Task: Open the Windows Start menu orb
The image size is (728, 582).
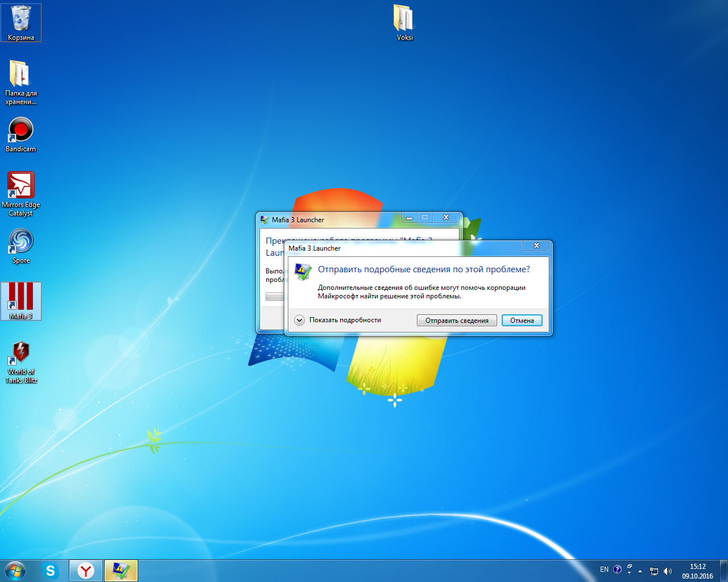Action: [x=15, y=571]
